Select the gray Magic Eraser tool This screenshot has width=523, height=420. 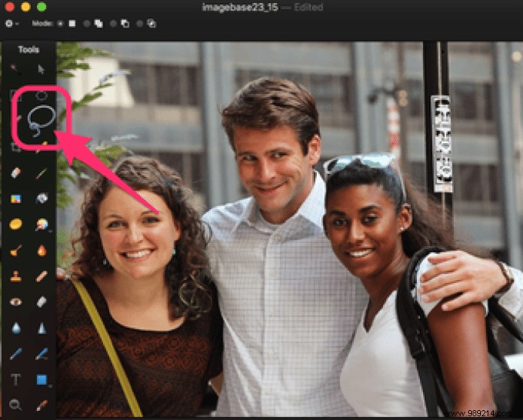41,302
